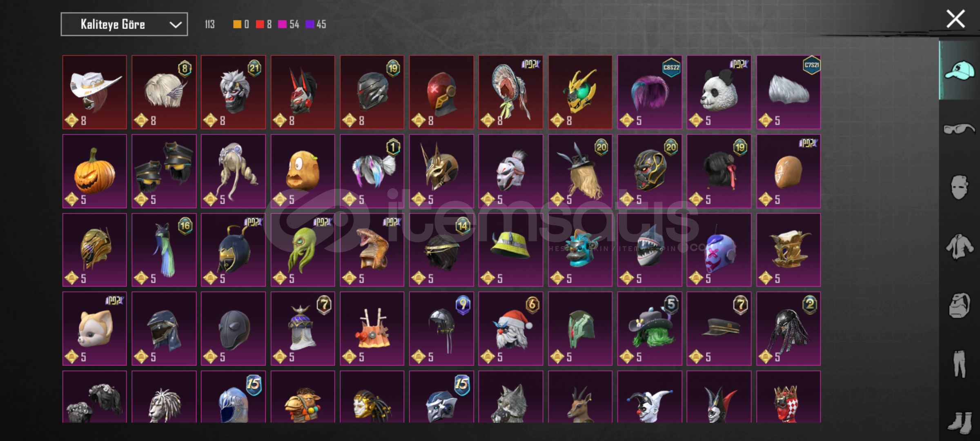Image resolution: width=980 pixels, height=441 pixels.
Task: Select the pants category icon
Action: coord(959,364)
